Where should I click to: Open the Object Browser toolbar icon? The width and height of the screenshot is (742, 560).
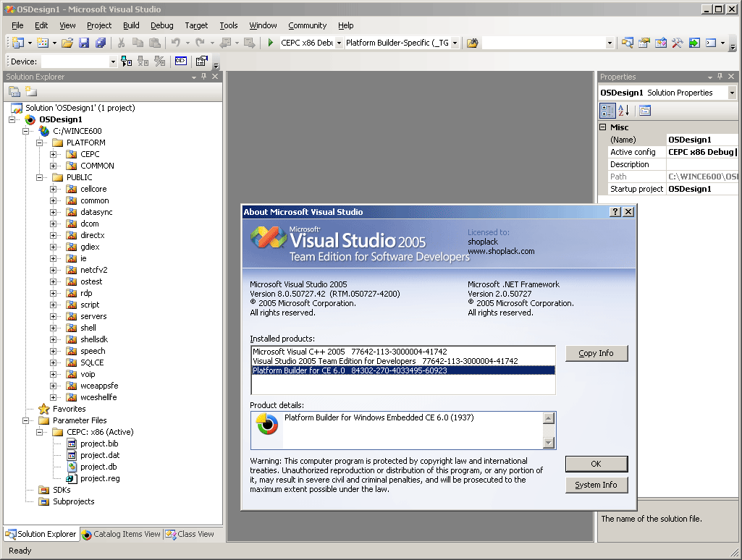click(x=661, y=43)
